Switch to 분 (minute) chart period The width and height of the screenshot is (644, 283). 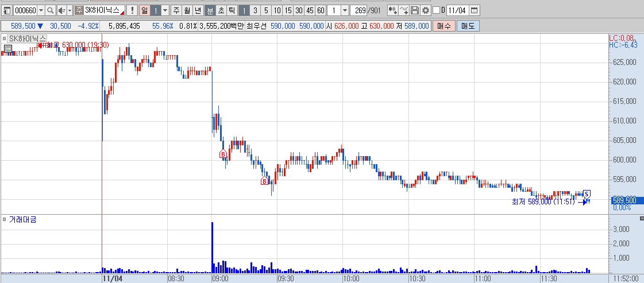coord(210,10)
